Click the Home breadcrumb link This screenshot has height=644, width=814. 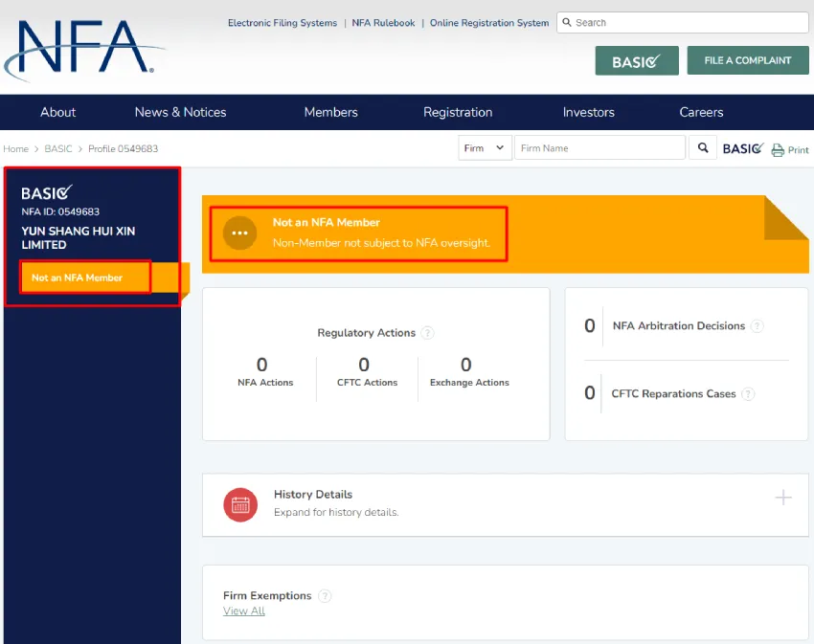(x=15, y=149)
